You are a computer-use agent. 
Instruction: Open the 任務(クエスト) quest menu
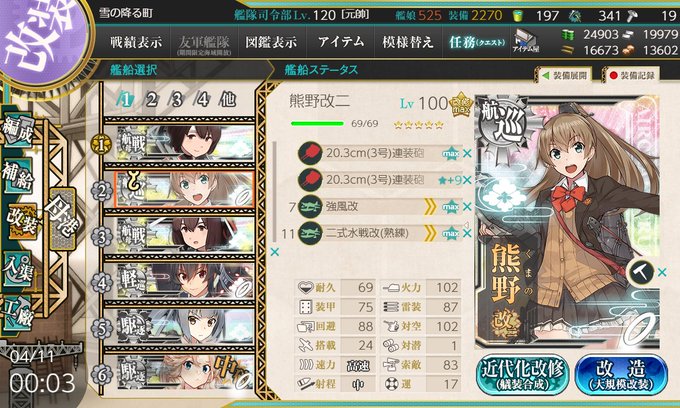pyautogui.click(x=477, y=42)
